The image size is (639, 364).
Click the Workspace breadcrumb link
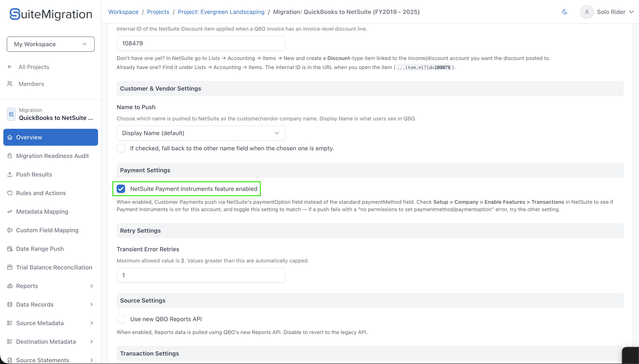pyautogui.click(x=123, y=12)
